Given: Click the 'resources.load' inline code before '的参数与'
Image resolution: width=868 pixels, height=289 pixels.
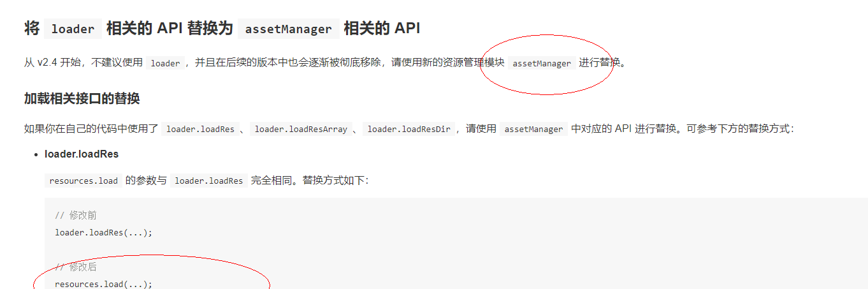Looking at the screenshot, I should click(x=83, y=181).
